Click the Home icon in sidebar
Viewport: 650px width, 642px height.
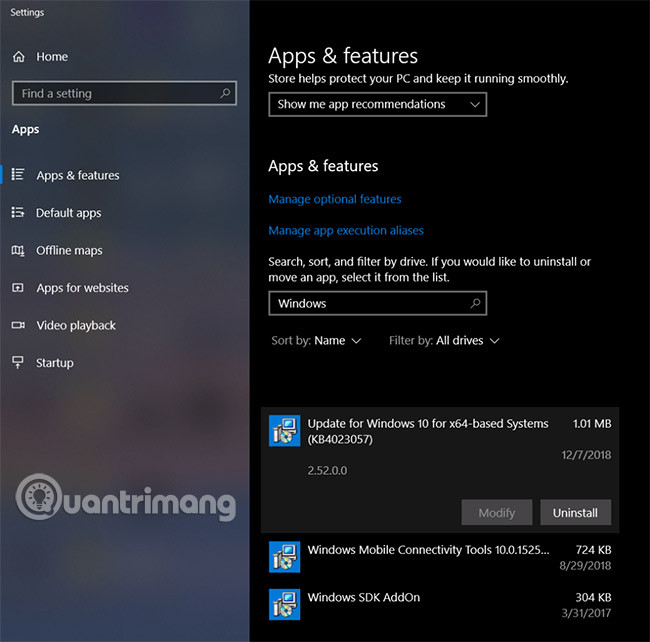pyautogui.click(x=18, y=57)
